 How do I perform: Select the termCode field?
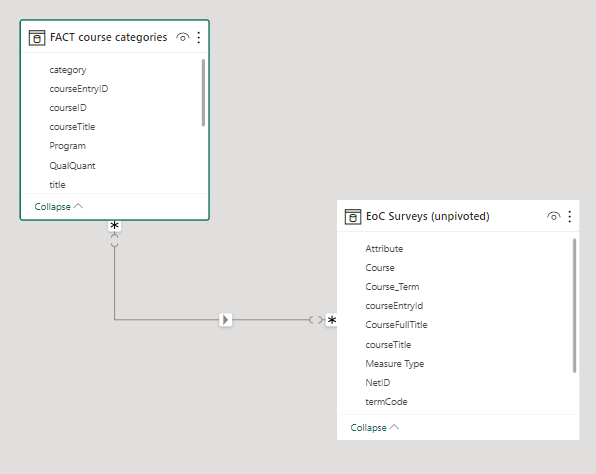pos(386,402)
